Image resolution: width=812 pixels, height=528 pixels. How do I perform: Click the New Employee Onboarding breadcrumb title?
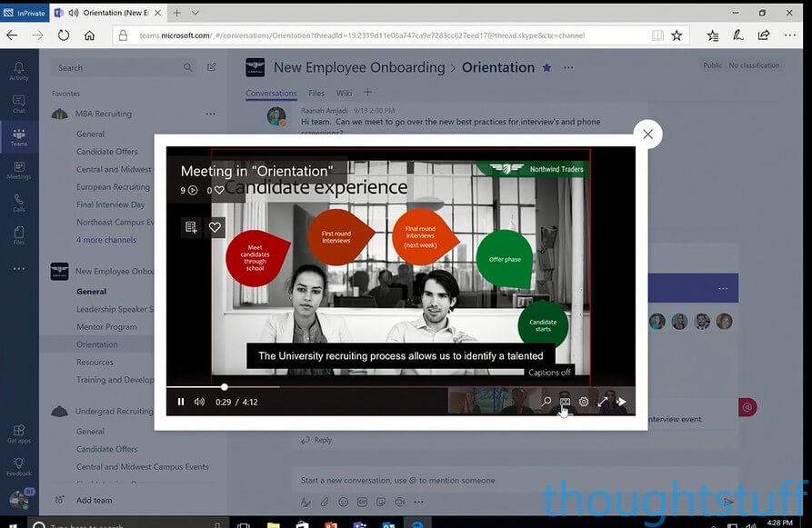359,67
